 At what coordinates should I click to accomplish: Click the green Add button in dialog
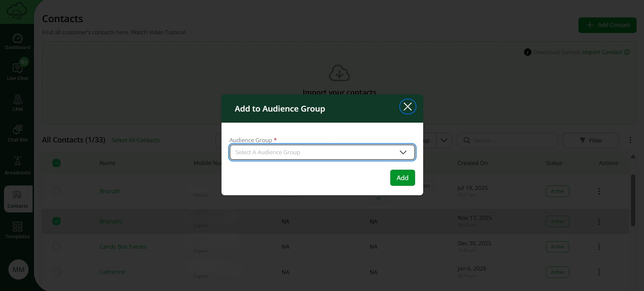coord(402,178)
